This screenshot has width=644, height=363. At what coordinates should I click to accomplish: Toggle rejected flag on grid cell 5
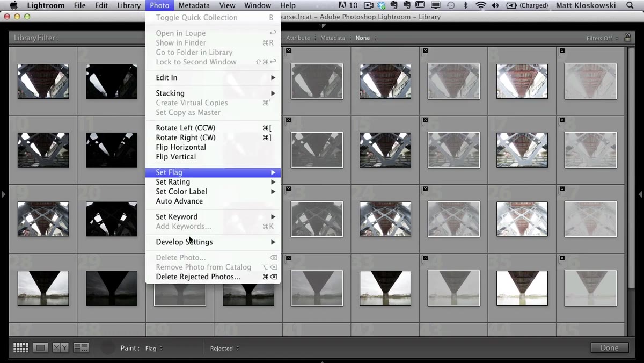288,51
